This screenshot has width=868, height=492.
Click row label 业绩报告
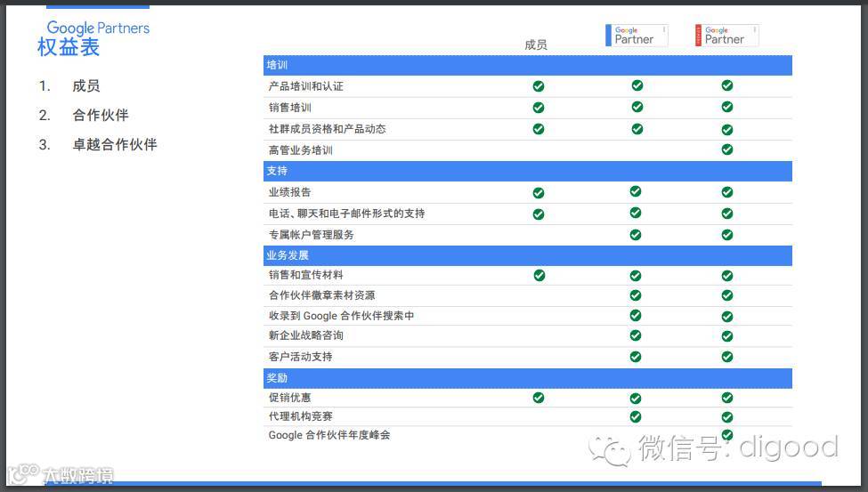290,192
